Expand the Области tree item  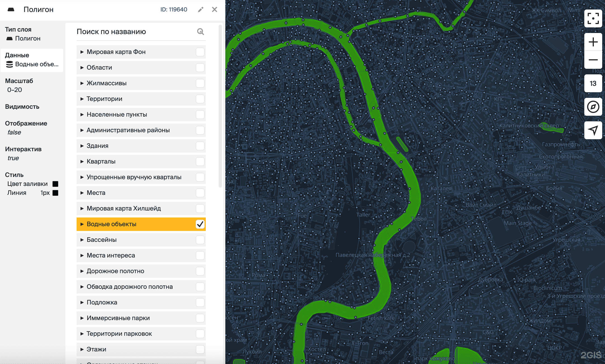(82, 68)
